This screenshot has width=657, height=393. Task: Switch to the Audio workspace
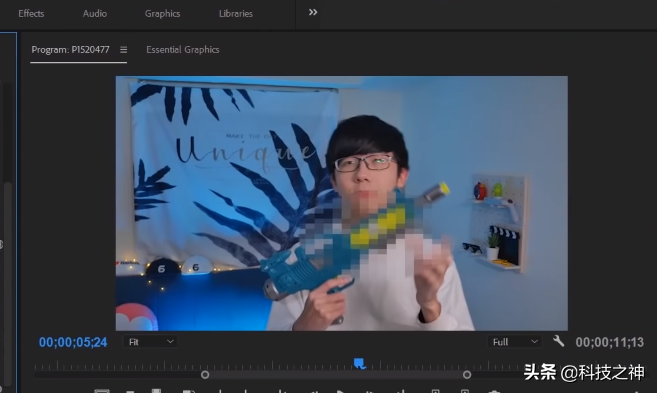click(95, 13)
